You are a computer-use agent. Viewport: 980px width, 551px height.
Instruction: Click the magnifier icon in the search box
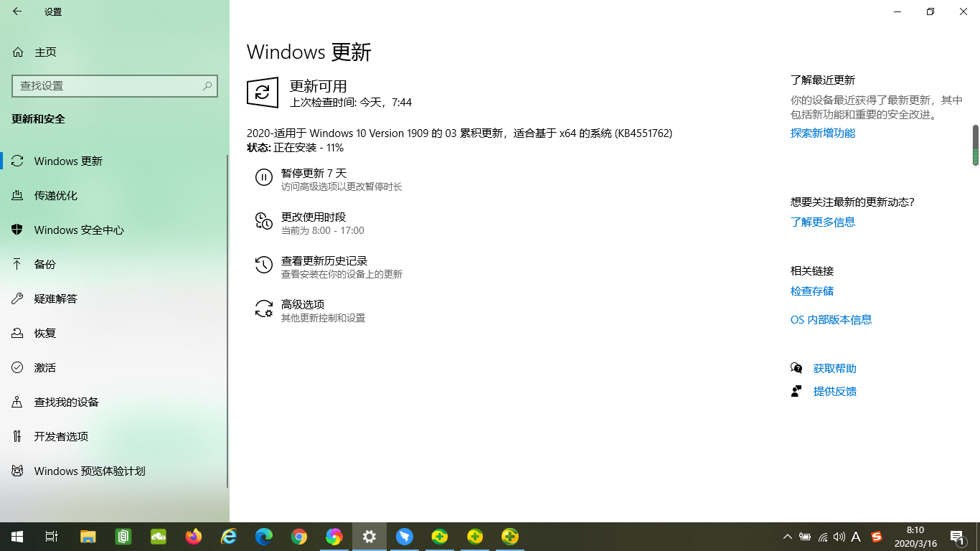pyautogui.click(x=207, y=85)
